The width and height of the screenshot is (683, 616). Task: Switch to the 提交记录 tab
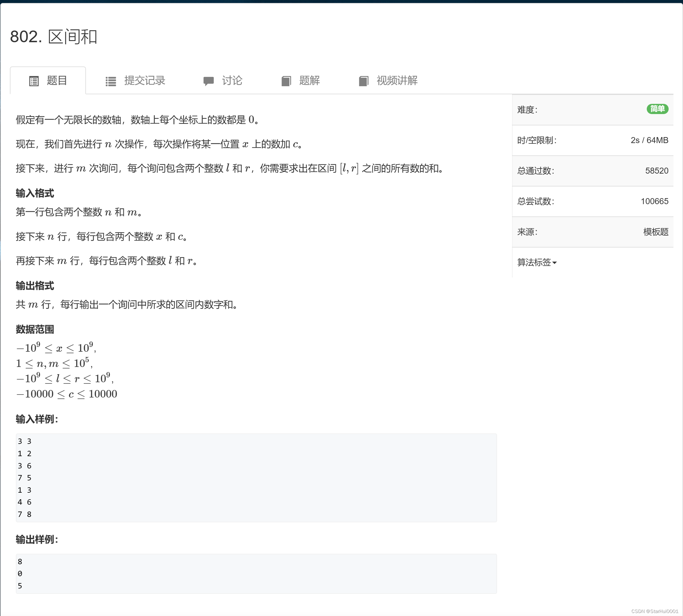145,81
